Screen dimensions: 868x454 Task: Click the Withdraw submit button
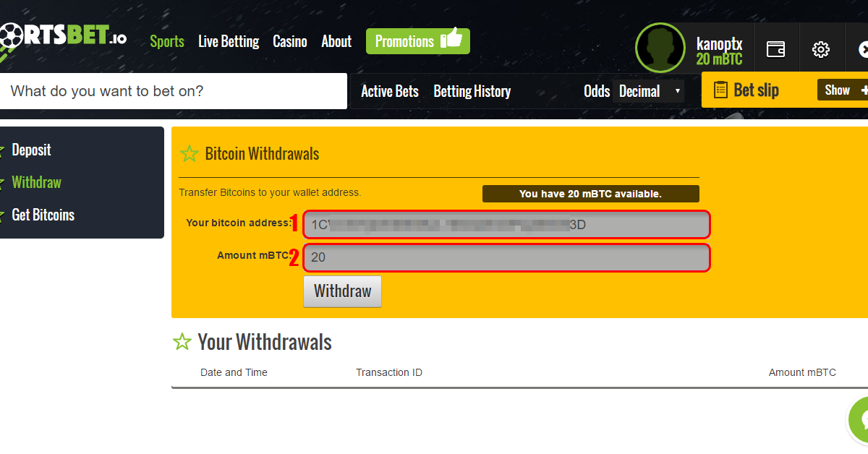pos(342,291)
